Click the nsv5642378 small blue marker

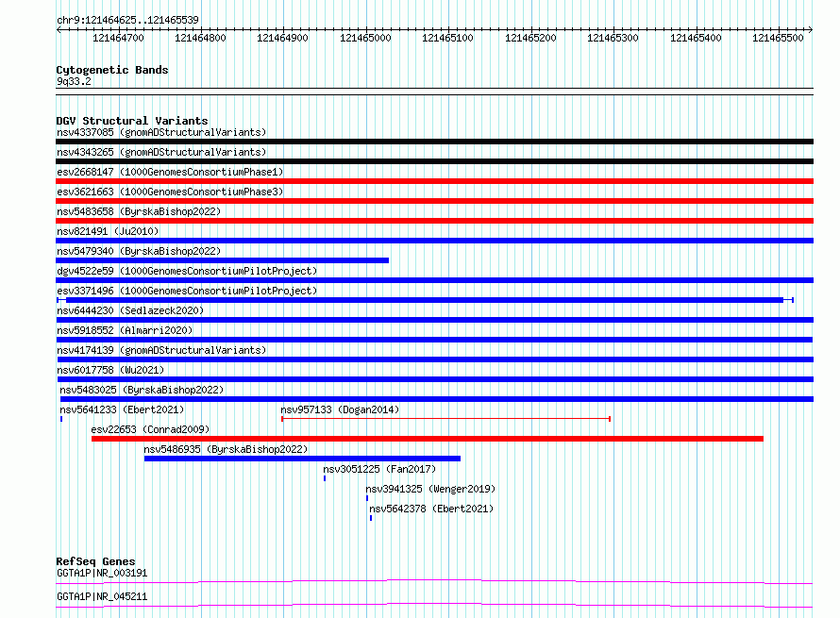click(x=371, y=518)
